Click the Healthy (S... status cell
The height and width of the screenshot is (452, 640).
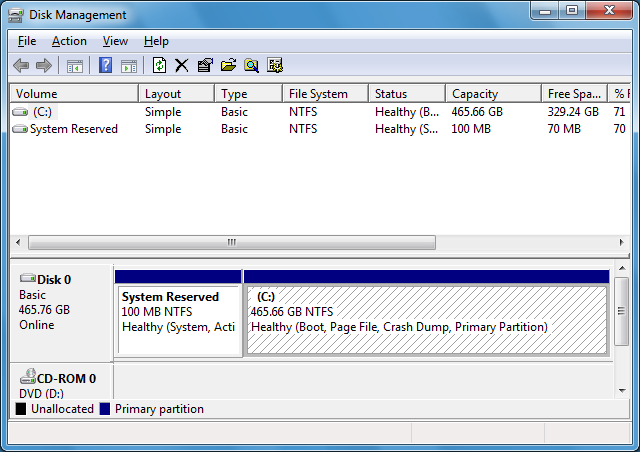tap(407, 129)
